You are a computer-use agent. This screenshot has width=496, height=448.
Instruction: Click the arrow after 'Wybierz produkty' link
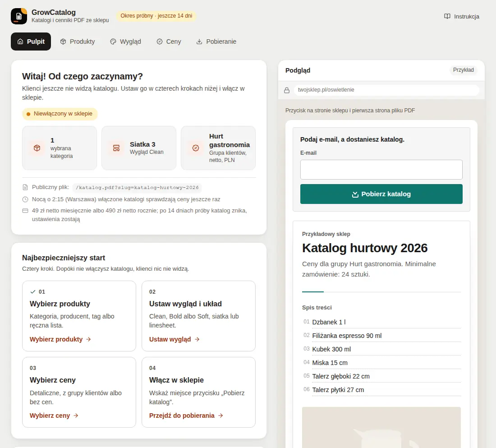[x=88, y=339]
